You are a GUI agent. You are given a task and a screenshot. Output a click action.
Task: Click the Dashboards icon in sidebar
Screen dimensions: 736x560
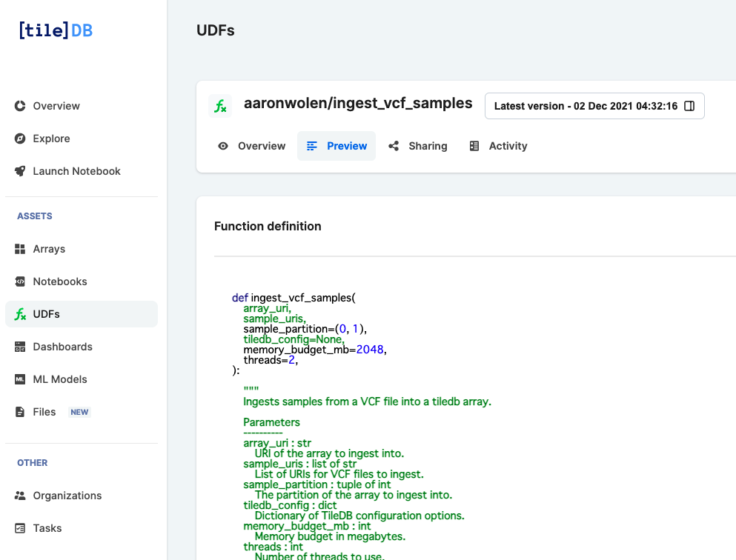21,347
